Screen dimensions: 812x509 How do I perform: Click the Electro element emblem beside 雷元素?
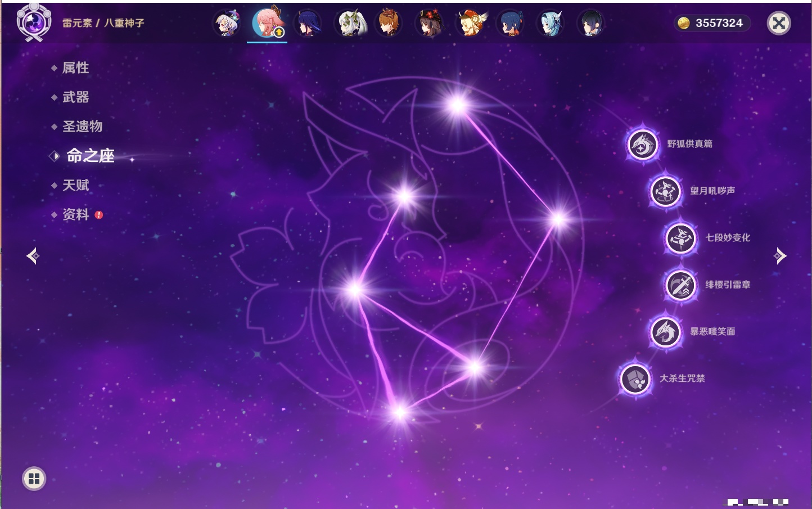34,22
